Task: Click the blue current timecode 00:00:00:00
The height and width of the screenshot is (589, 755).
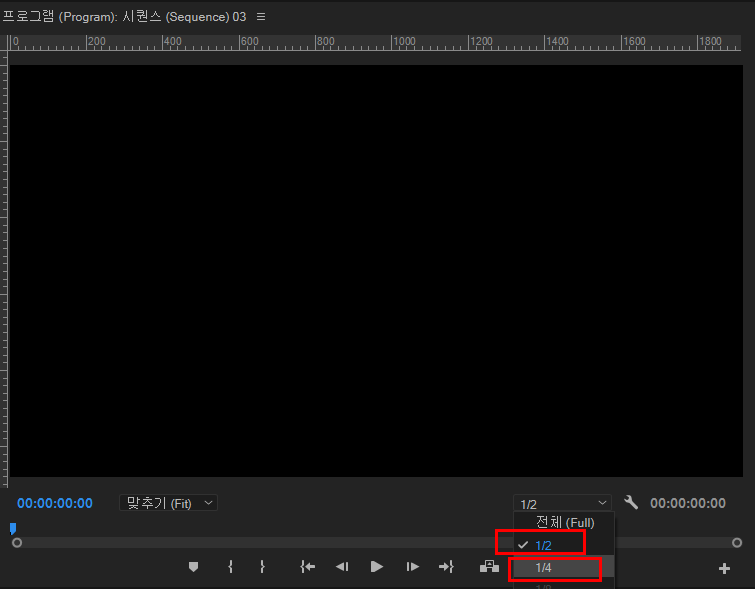Action: 55,503
